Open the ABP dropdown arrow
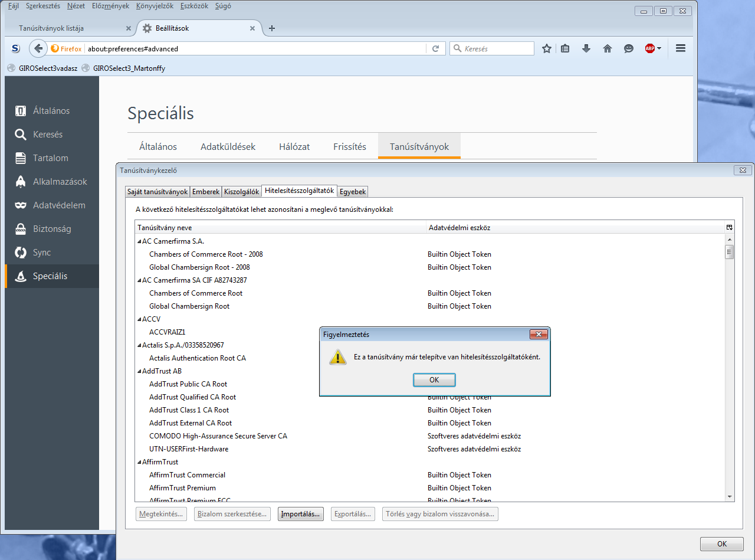 click(x=659, y=49)
